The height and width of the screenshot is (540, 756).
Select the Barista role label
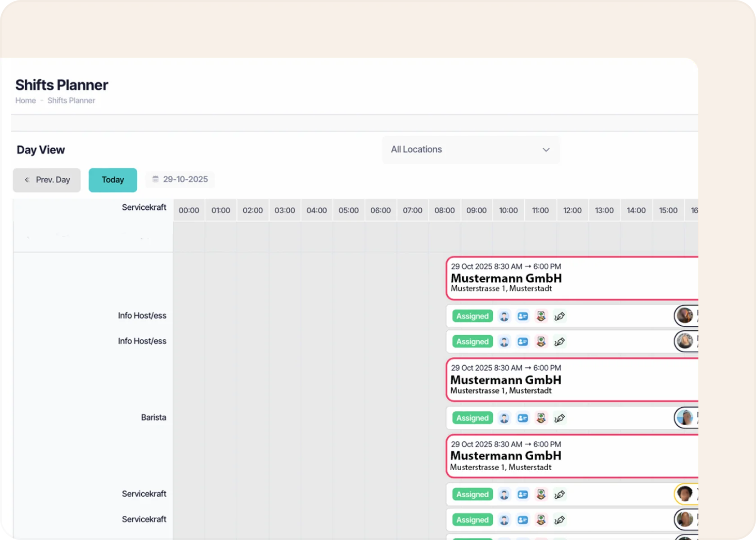(x=153, y=417)
